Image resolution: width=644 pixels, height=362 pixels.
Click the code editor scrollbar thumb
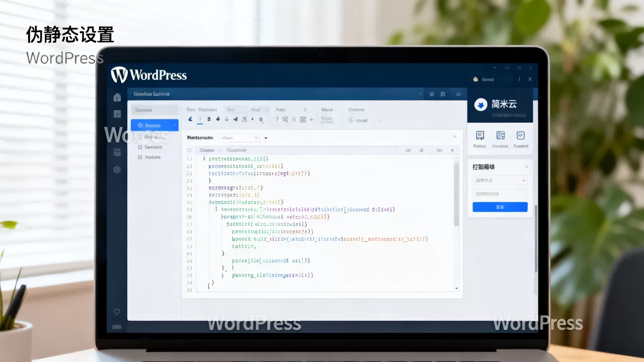pyautogui.click(x=456, y=194)
